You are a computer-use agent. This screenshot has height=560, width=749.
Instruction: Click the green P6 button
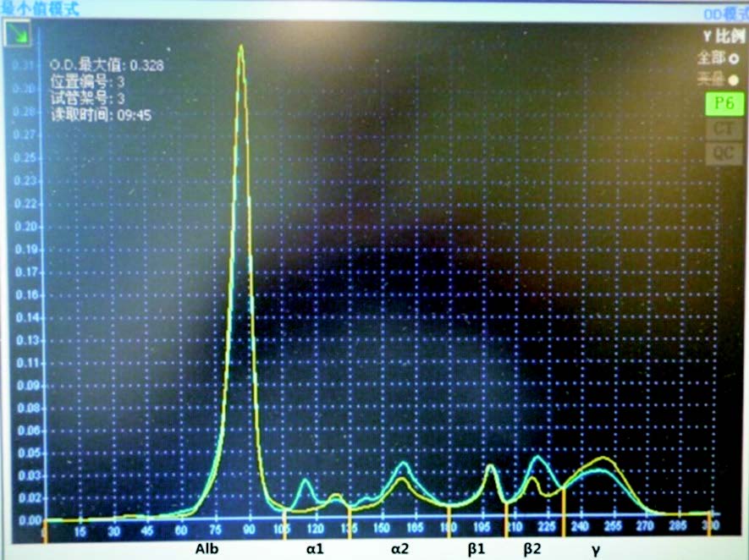[x=724, y=103]
